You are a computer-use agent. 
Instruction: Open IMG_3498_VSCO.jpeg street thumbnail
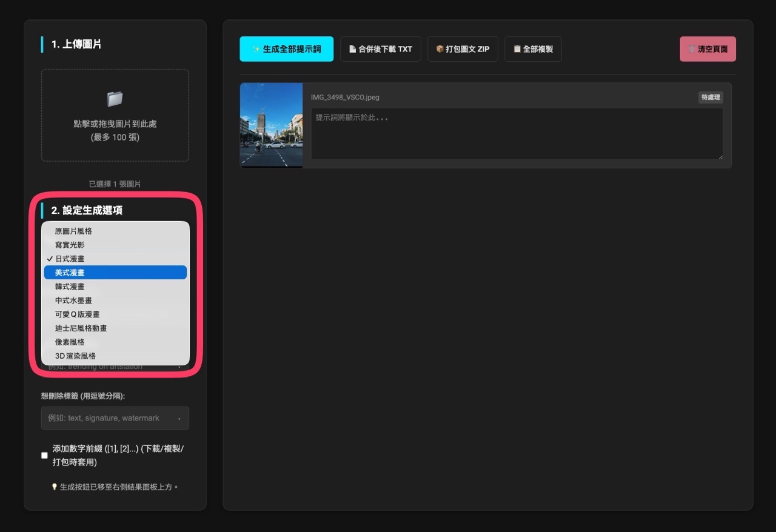pos(271,125)
